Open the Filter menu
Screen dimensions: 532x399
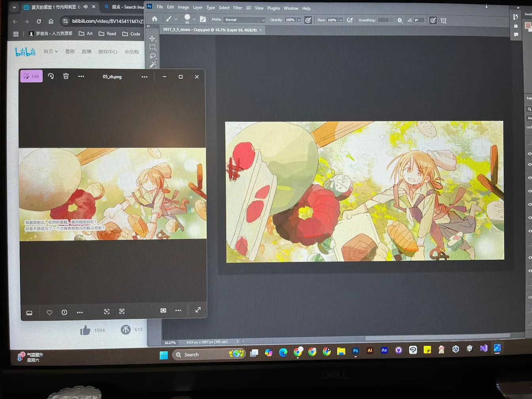click(237, 8)
